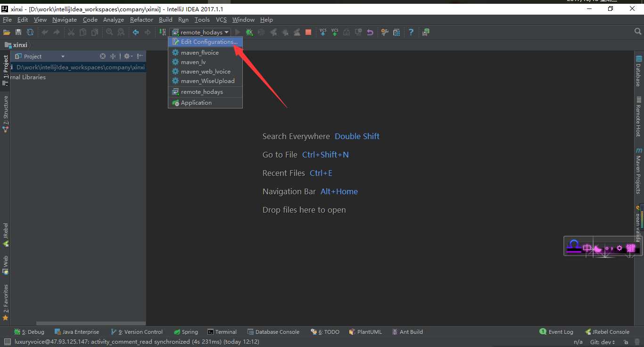644x347 pixels.
Task: Click the Redo arrow toolbar icon
Action: click(57, 32)
